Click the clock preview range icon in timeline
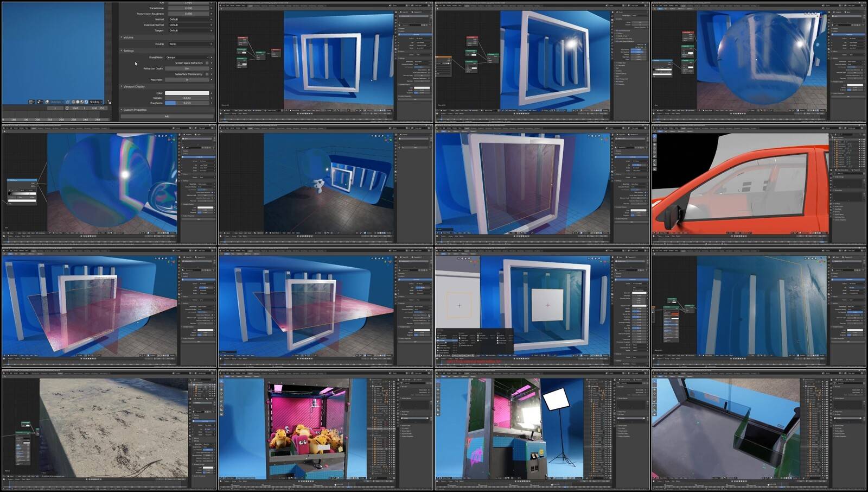Screen dimensions: 868x492 [x=67, y=108]
